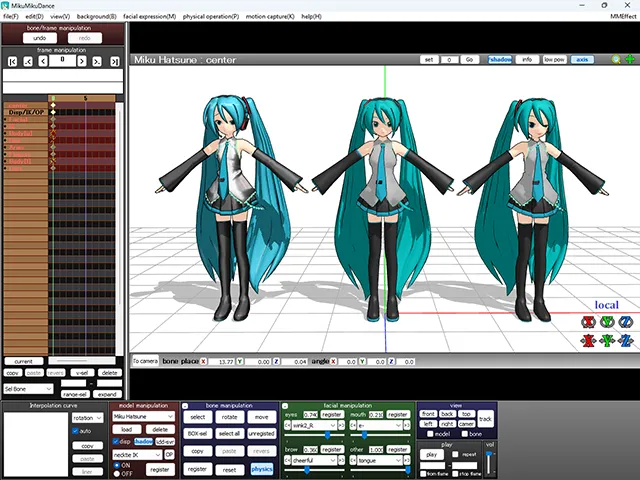The height and width of the screenshot is (480, 640).
Task: Click the red X rotation axis icon
Action: (588, 322)
